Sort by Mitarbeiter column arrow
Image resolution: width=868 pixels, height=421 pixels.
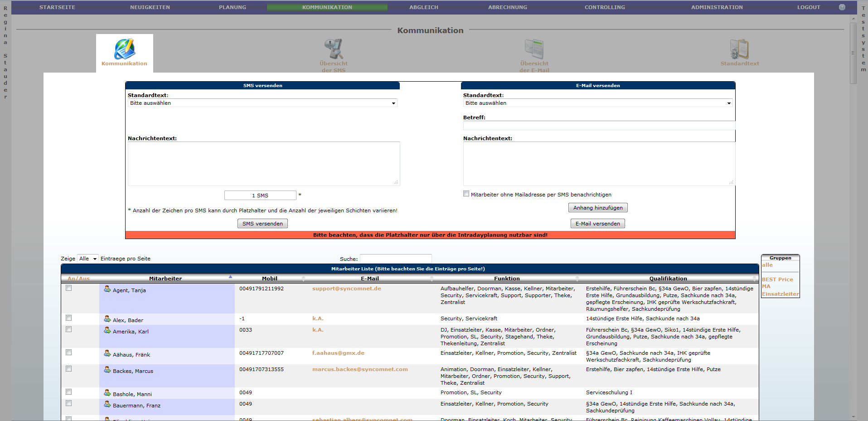pos(230,277)
